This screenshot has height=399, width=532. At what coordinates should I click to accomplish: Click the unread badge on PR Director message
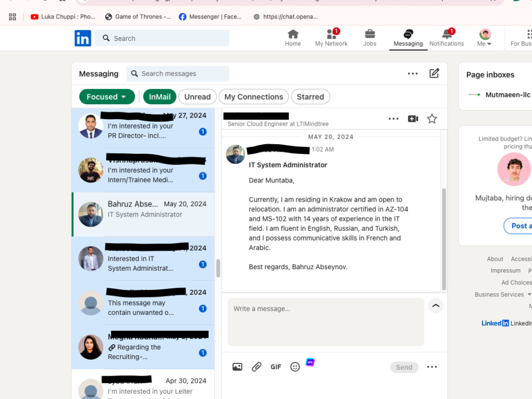203,131
